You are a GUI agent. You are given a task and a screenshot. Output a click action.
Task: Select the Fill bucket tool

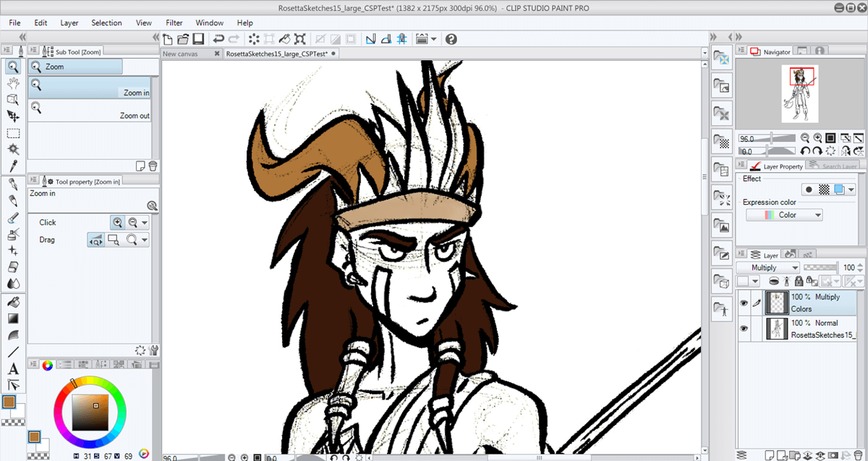coord(12,301)
